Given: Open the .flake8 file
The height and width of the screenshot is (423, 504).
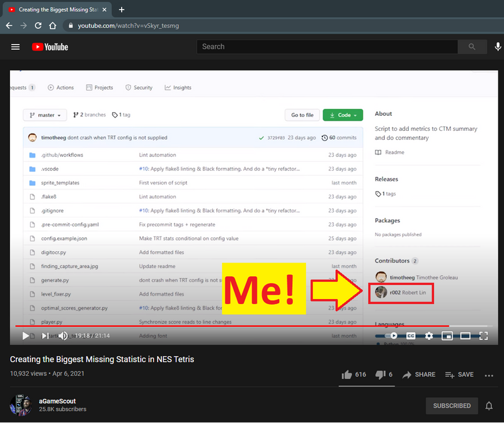Looking at the screenshot, I should pyautogui.click(x=49, y=196).
